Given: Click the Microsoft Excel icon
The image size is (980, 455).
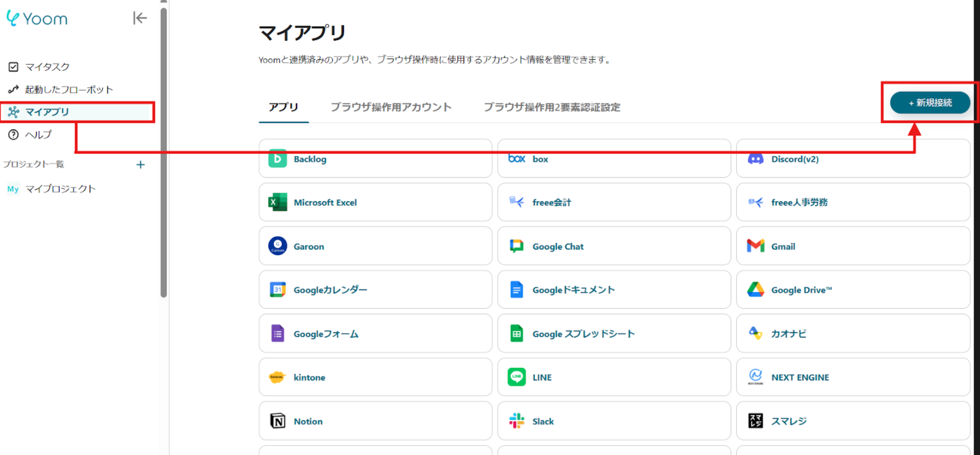Looking at the screenshot, I should click(277, 202).
